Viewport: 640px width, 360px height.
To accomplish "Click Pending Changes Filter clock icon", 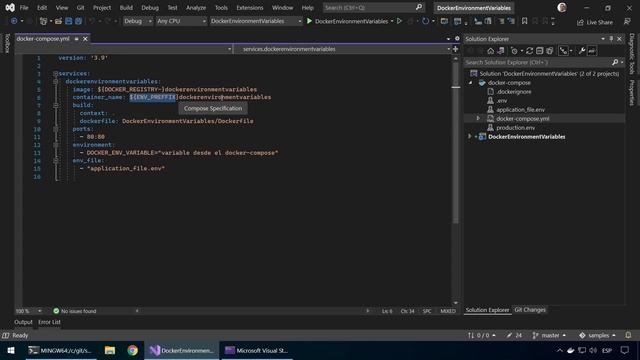I will [514, 51].
